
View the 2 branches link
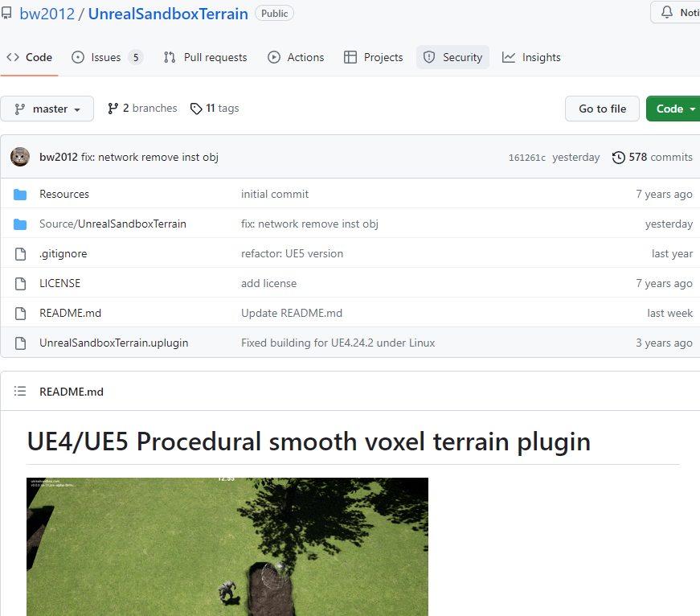pyautogui.click(x=142, y=108)
